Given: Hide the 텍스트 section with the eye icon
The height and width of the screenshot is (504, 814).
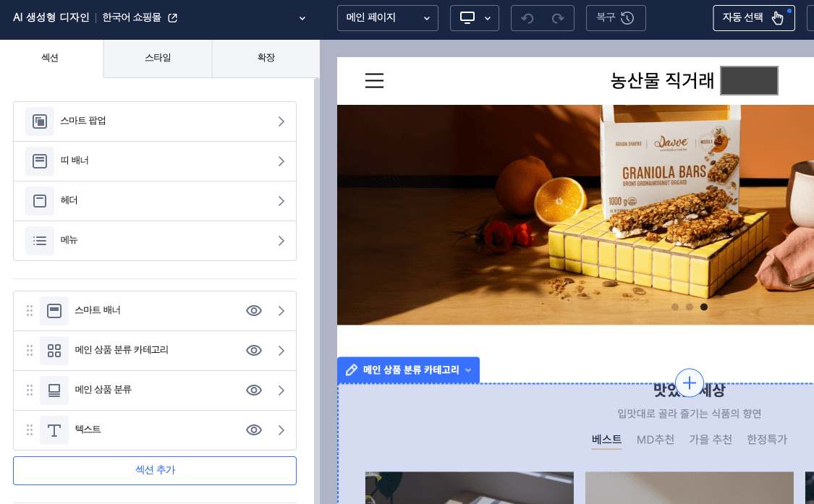Looking at the screenshot, I should pos(253,430).
